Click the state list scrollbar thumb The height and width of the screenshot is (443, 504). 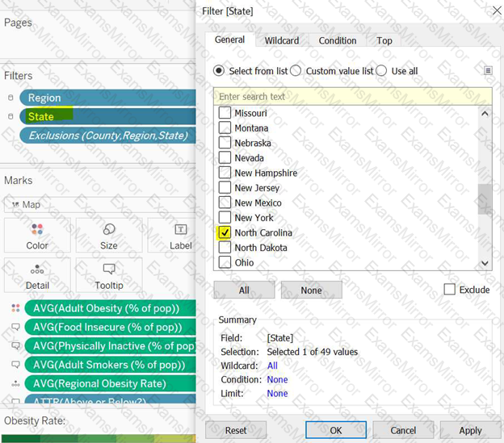pyautogui.click(x=485, y=199)
